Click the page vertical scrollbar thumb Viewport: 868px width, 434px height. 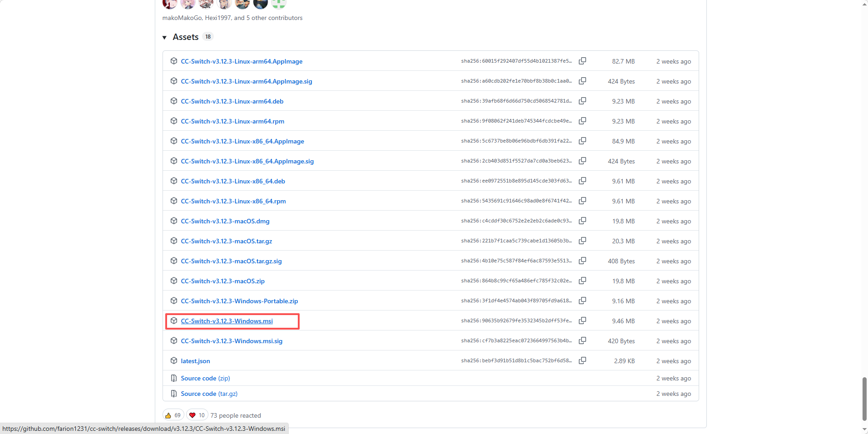coord(864,399)
